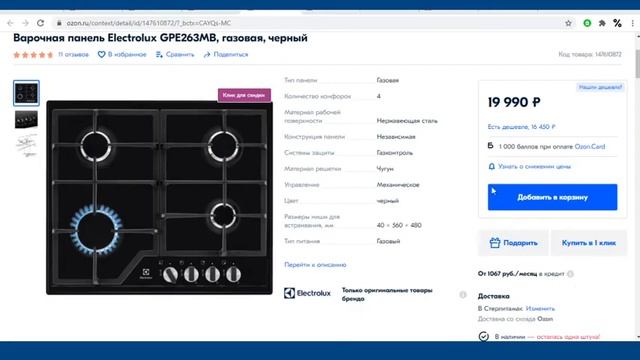This screenshot has height=360, width=640.
Task: Go back with the browser back arrow
Action: pyautogui.click(x=10, y=23)
